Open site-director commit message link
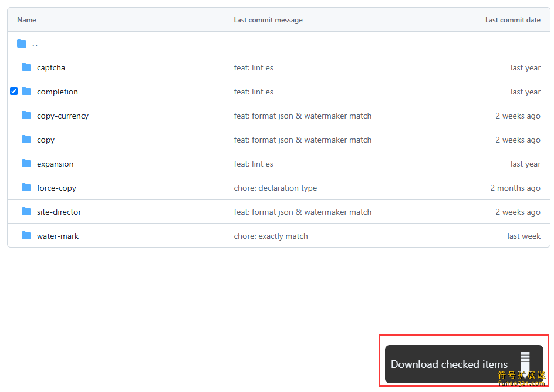 302,212
